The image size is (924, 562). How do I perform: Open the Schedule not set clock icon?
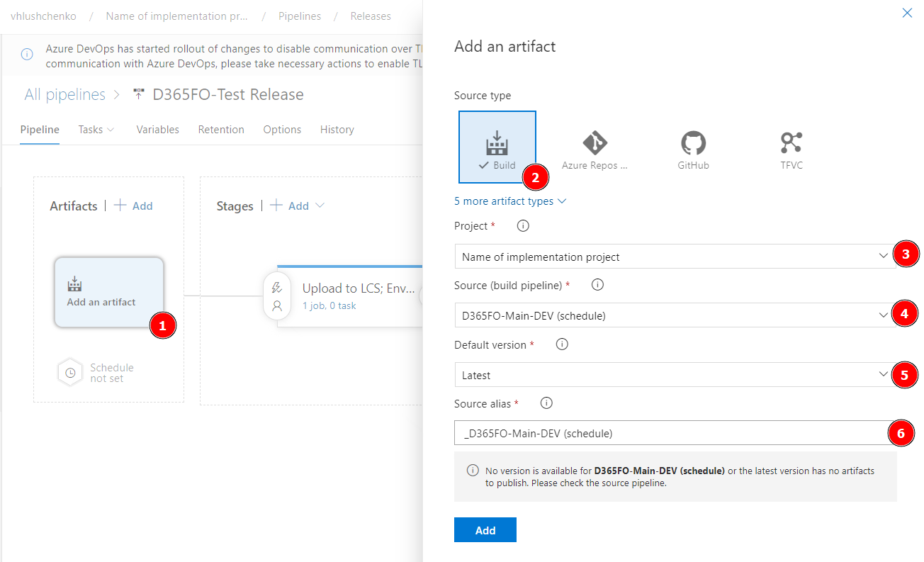point(71,373)
